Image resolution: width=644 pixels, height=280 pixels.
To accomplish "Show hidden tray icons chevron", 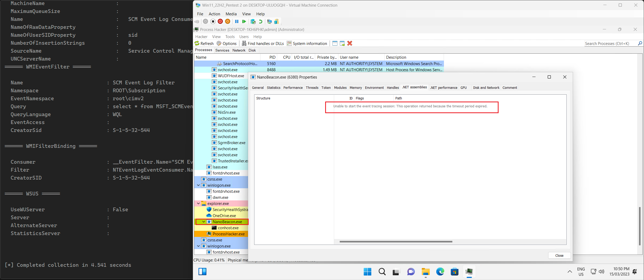I will (570, 272).
